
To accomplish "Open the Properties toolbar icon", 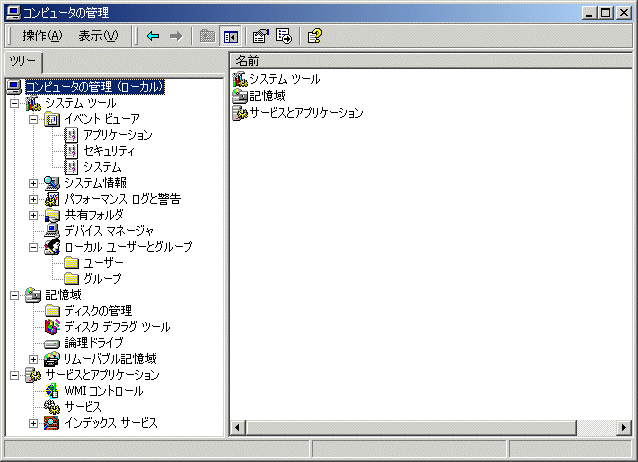I will pos(261,36).
